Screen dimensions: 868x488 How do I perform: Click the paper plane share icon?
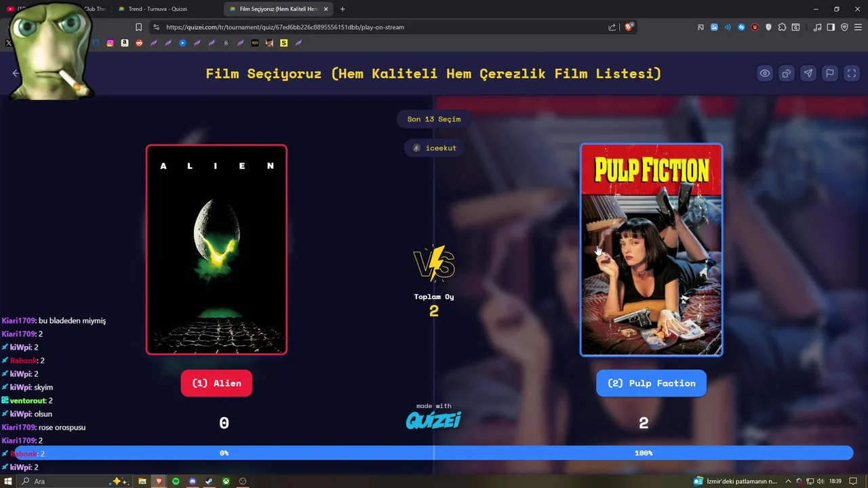tap(808, 73)
